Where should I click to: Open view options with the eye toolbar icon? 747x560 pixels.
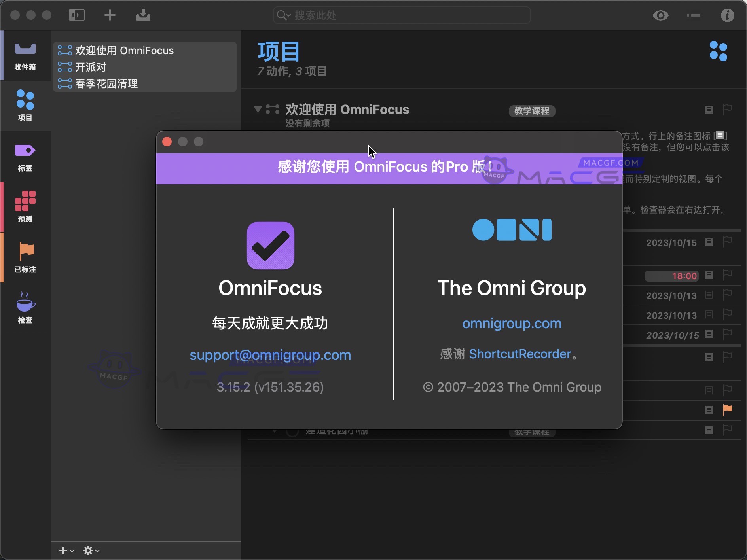click(660, 15)
